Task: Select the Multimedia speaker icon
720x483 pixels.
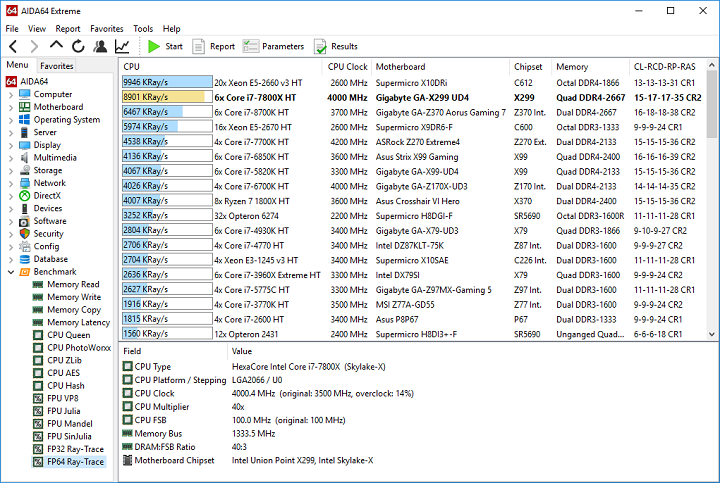Action: [24, 157]
